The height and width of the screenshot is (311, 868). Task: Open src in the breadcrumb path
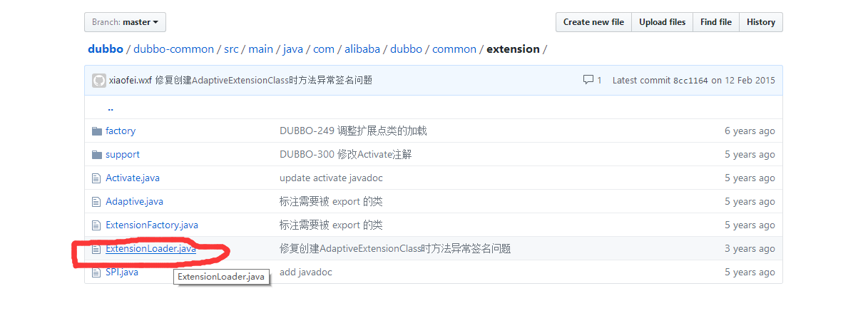click(x=231, y=49)
